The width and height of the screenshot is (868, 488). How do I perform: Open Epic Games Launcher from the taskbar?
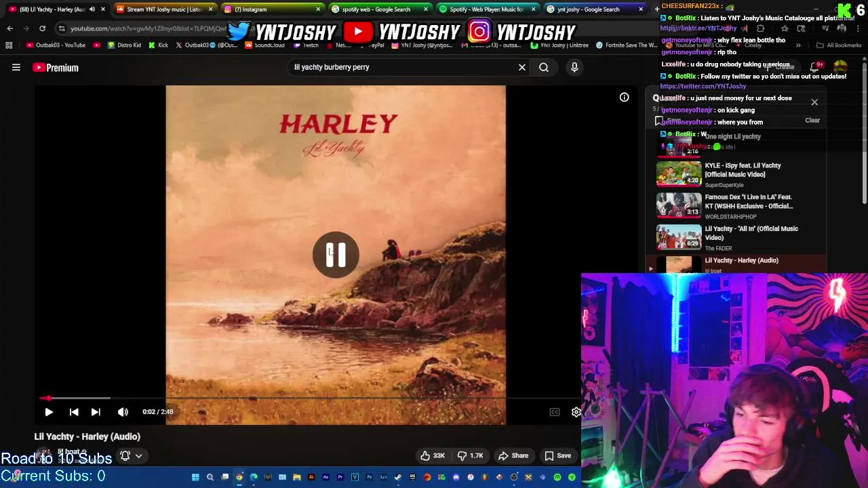click(x=412, y=477)
